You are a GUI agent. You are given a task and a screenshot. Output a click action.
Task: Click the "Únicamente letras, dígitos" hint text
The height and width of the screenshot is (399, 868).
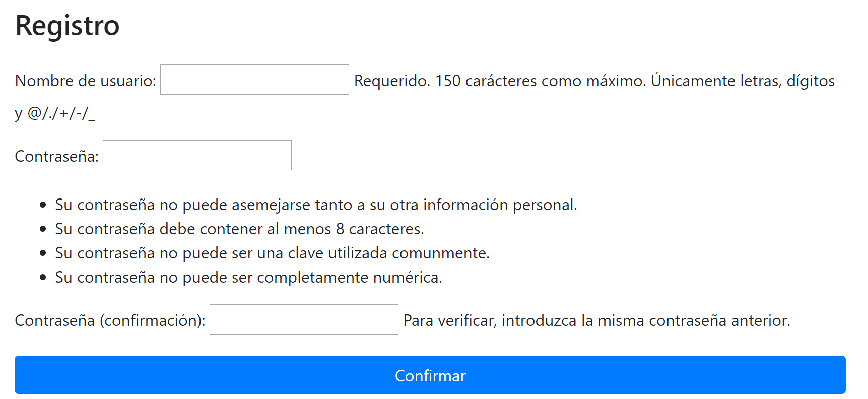click(x=743, y=81)
